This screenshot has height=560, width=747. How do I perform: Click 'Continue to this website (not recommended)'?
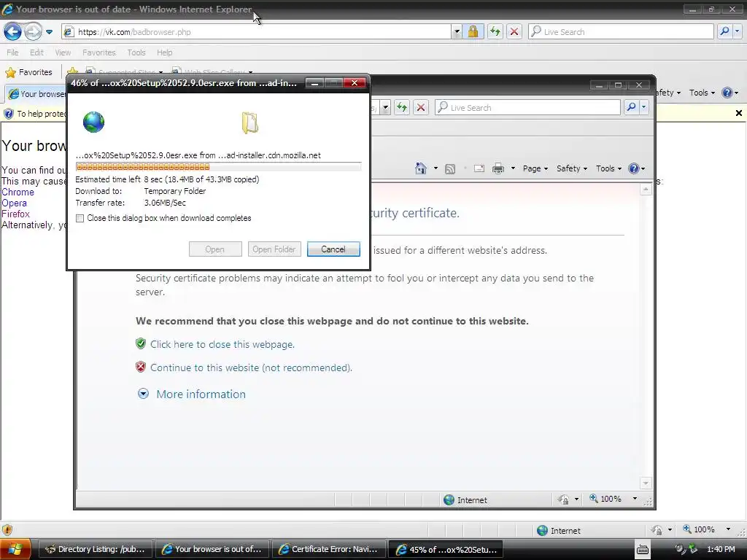pyautogui.click(x=251, y=367)
